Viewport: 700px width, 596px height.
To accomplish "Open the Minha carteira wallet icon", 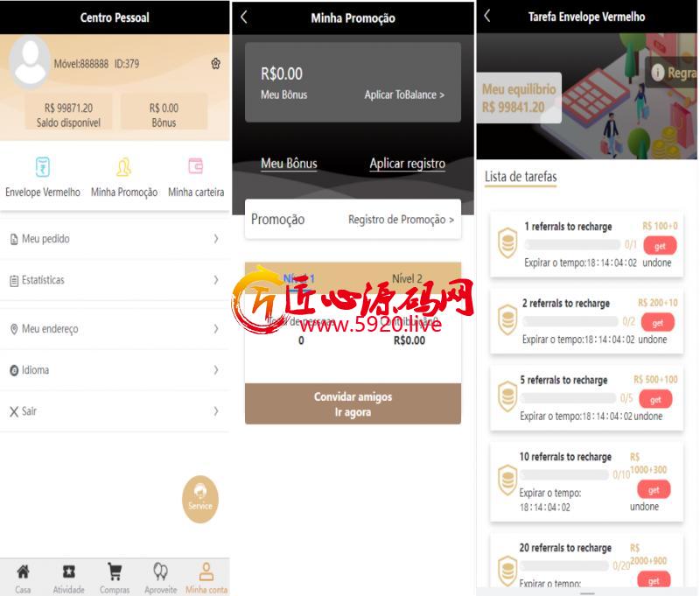I will [195, 166].
